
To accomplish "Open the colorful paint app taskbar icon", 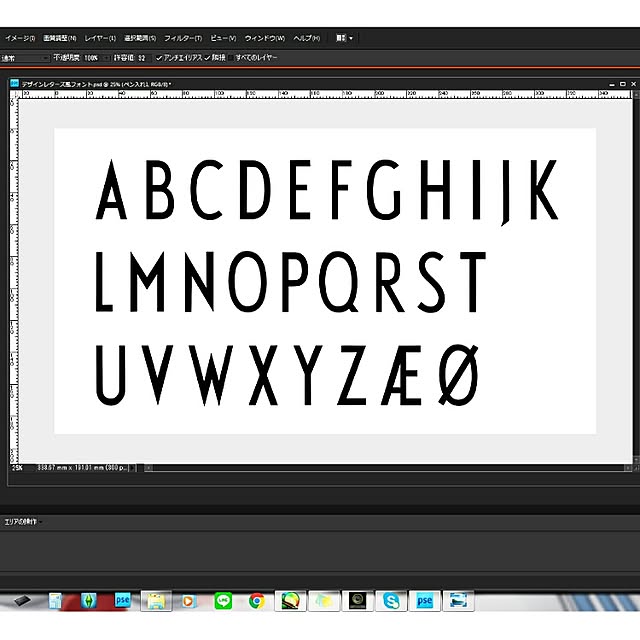I will click(290, 601).
